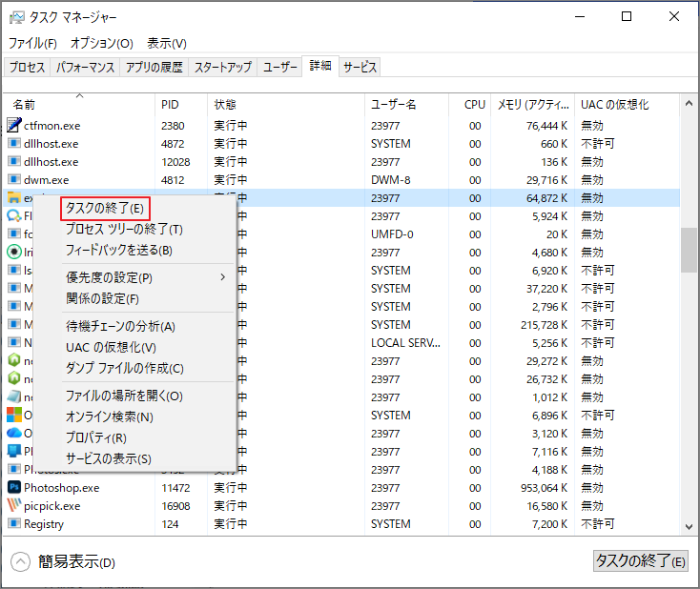
Task: Click the タスクの終了(E) button at bottom right
Action: pyautogui.click(x=641, y=561)
